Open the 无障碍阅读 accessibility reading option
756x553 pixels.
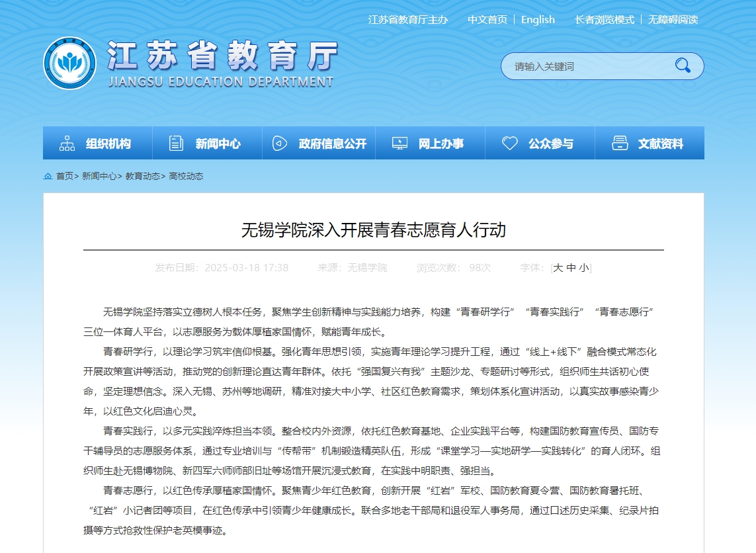[x=673, y=20]
